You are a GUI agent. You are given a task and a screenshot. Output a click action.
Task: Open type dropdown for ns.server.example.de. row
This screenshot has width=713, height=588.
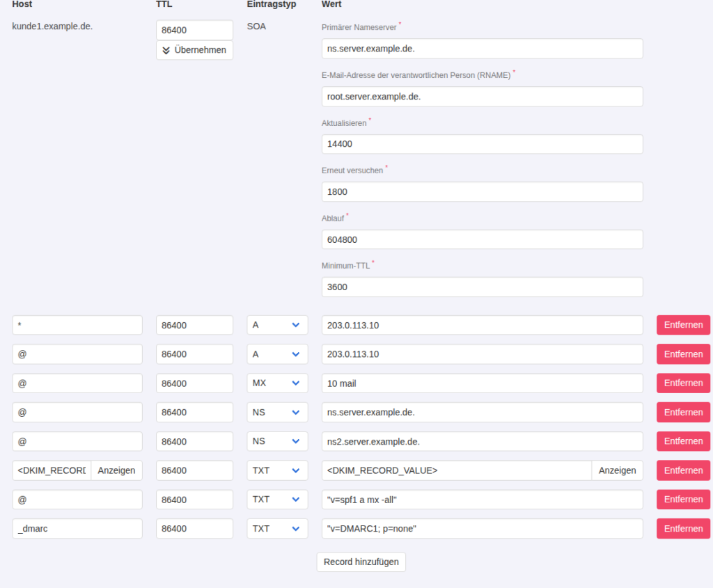click(277, 412)
